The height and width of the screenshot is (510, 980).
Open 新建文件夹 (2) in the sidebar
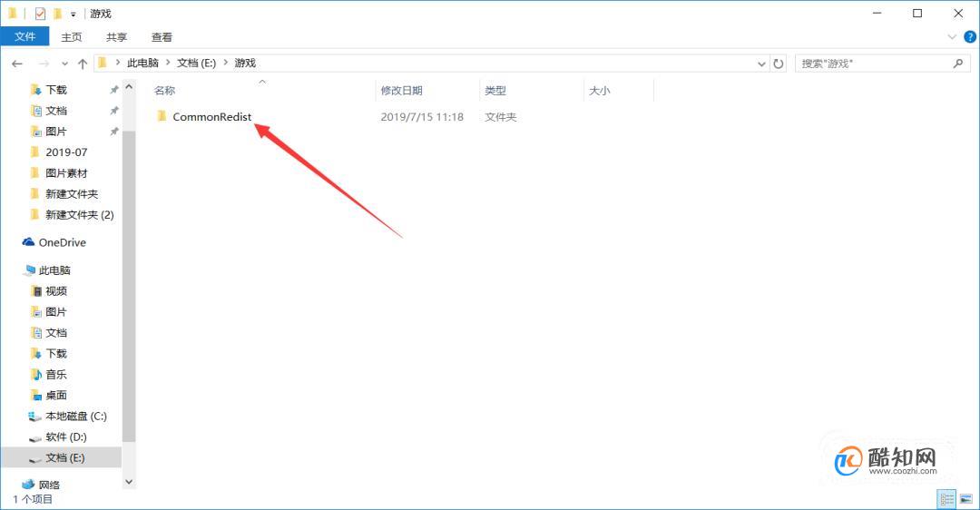pyautogui.click(x=79, y=214)
